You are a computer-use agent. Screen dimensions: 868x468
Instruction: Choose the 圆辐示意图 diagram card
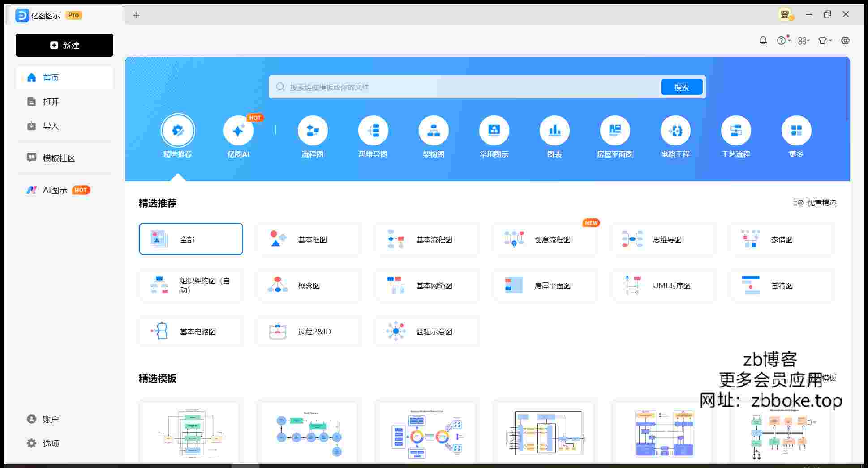click(427, 331)
